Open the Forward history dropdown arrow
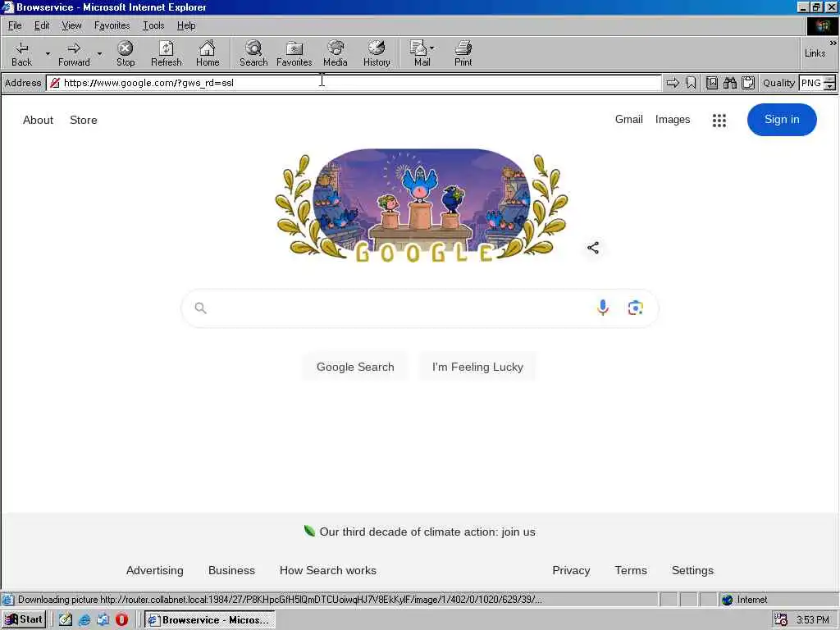This screenshot has width=840, height=630. 99,53
